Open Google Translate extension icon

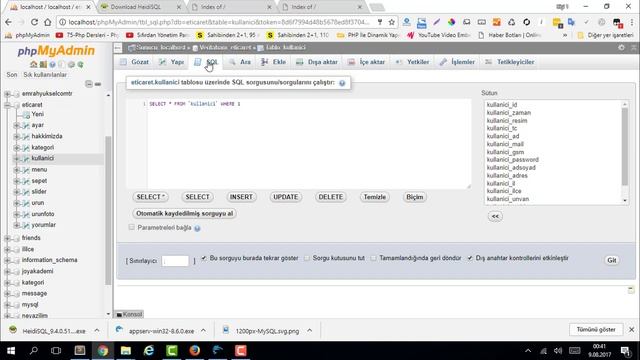click(571, 22)
